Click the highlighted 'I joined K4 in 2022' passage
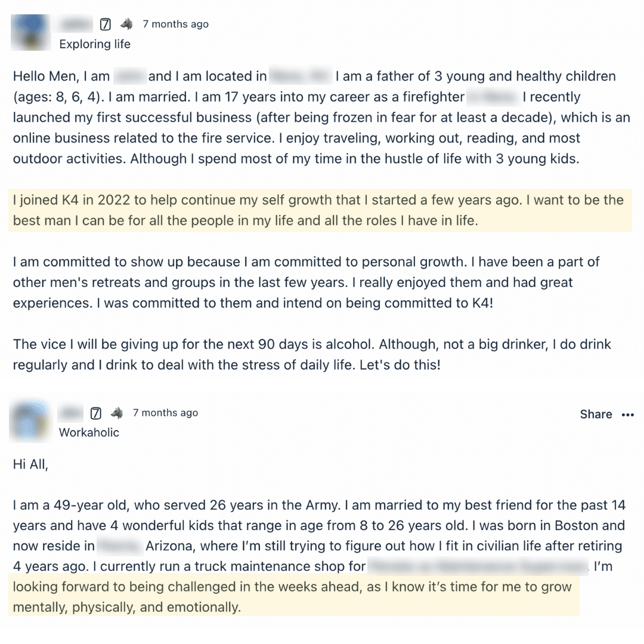644x644 pixels. coord(318,210)
